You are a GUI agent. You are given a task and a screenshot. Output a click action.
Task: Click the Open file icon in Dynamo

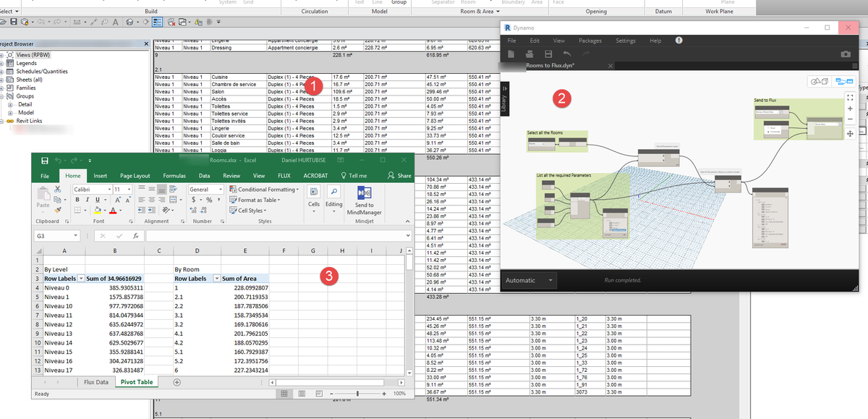tap(529, 54)
